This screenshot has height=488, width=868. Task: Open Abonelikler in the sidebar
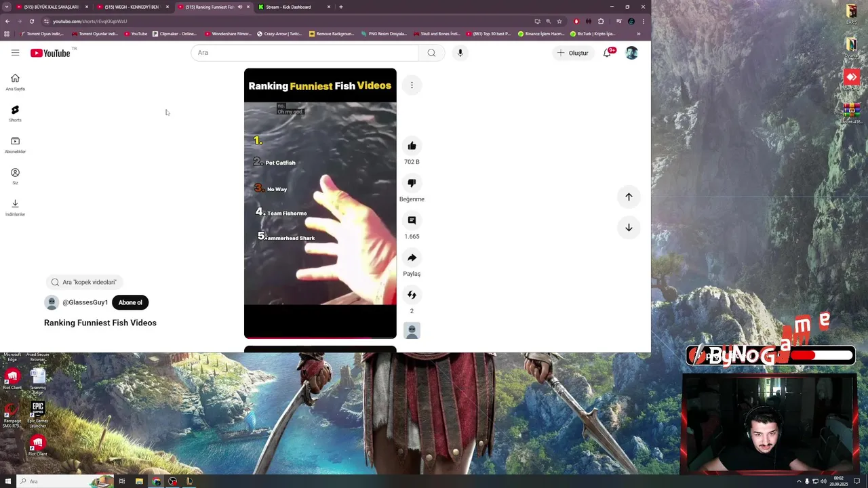(x=15, y=145)
